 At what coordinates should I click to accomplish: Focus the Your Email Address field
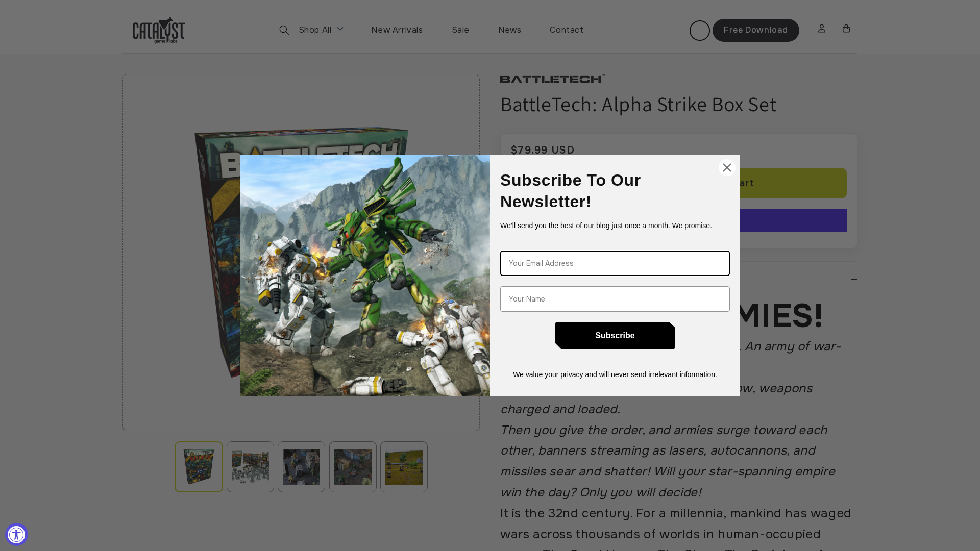coord(615,263)
